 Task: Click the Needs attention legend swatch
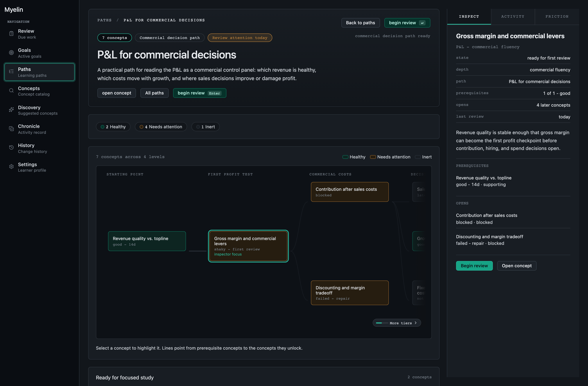(x=373, y=157)
